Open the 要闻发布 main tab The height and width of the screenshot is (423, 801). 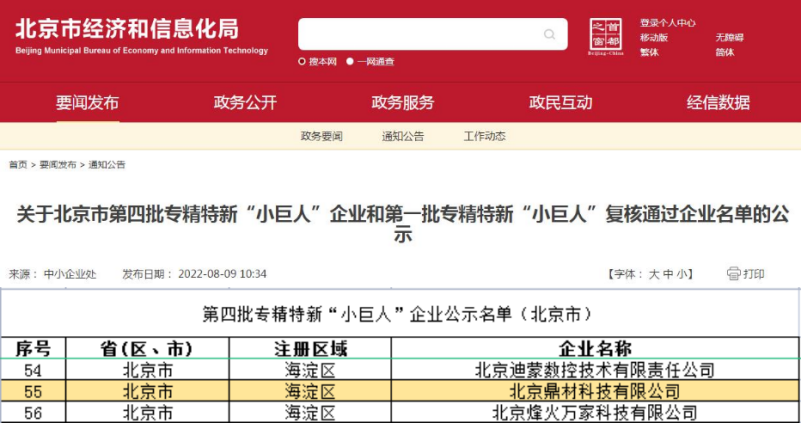tap(87, 102)
